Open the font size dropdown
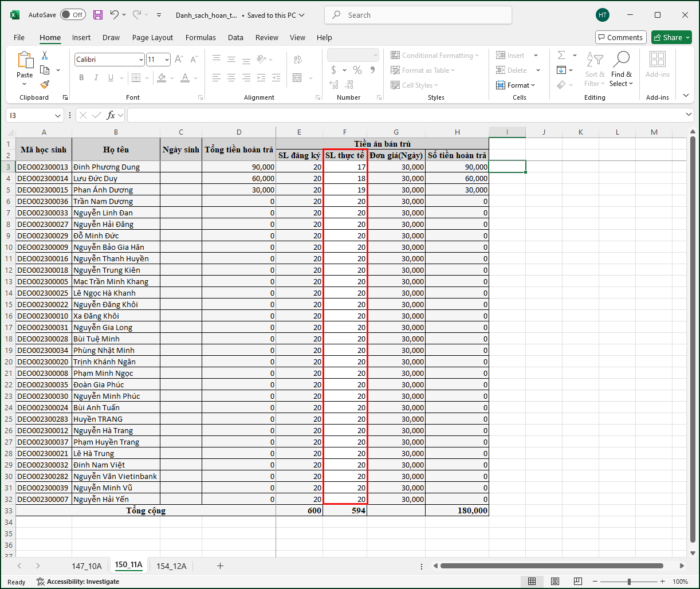Viewport: 700px width, 589px height. point(167,60)
